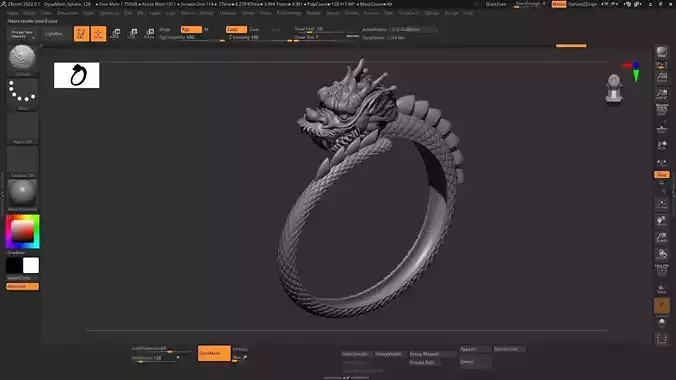Screen dimensions: 676x380
Task: Open LightBox browser
Action: click(x=54, y=34)
